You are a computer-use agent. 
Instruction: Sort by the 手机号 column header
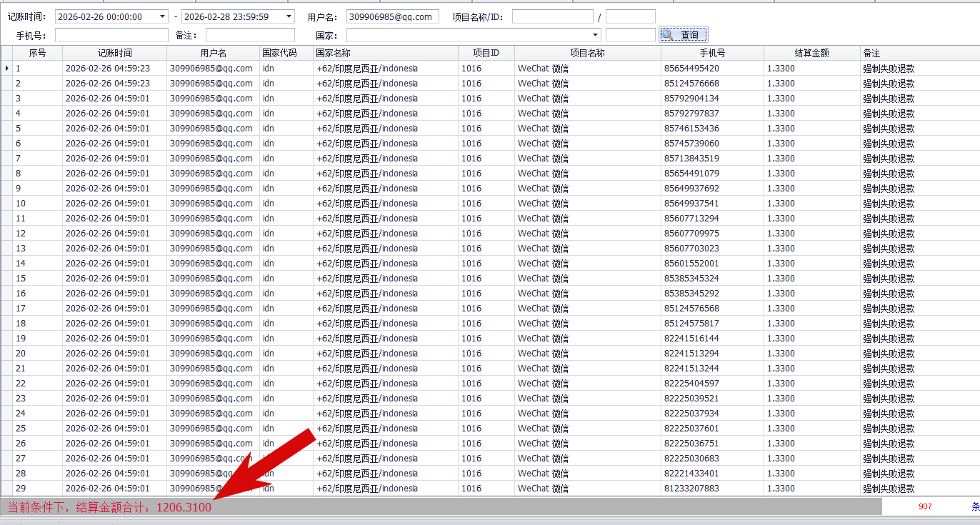click(712, 53)
